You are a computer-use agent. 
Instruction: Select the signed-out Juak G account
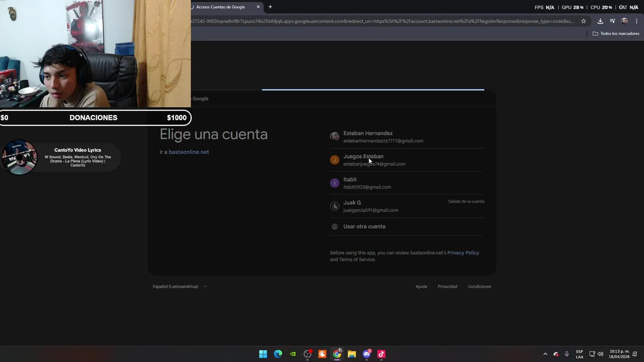[x=407, y=206]
